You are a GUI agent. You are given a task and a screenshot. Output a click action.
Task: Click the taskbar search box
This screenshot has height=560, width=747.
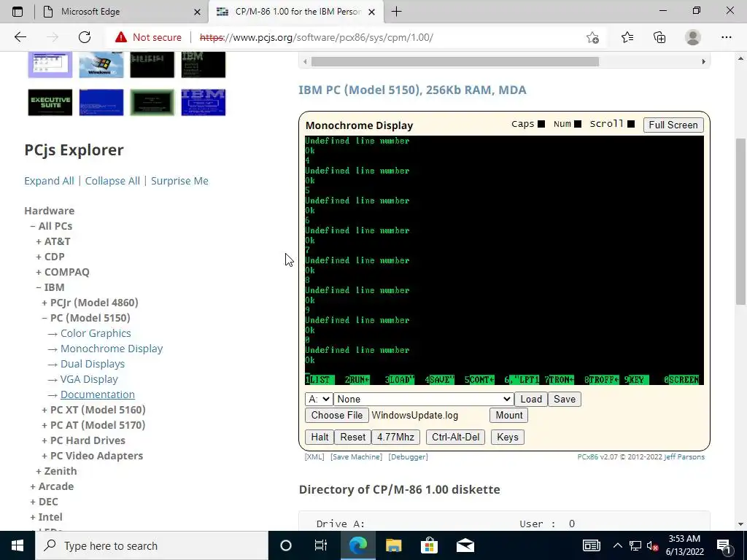152,545
